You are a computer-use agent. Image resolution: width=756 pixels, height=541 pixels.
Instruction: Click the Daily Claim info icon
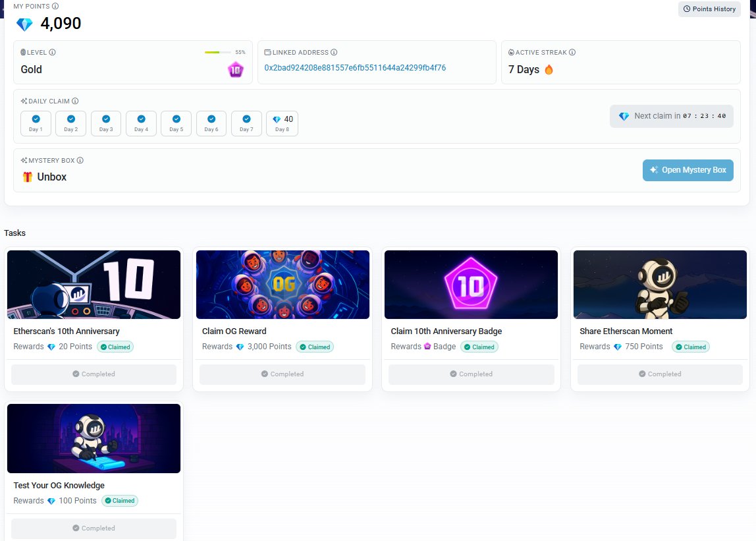click(75, 101)
